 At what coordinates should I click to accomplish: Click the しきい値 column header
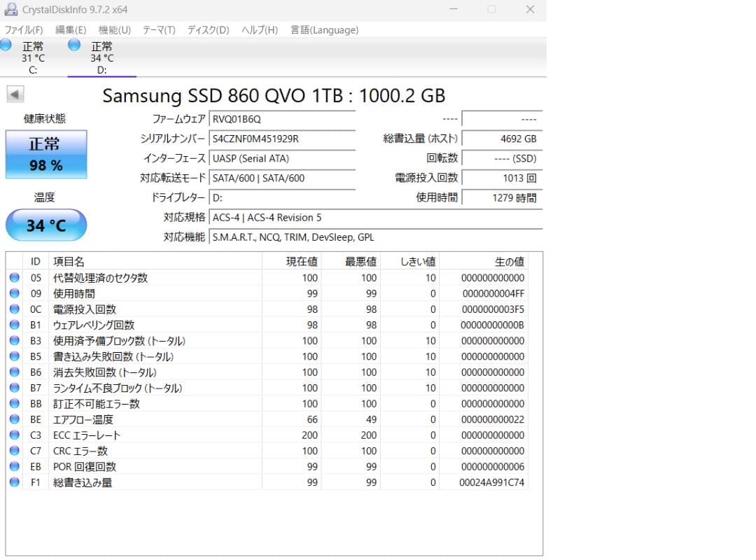point(409,261)
